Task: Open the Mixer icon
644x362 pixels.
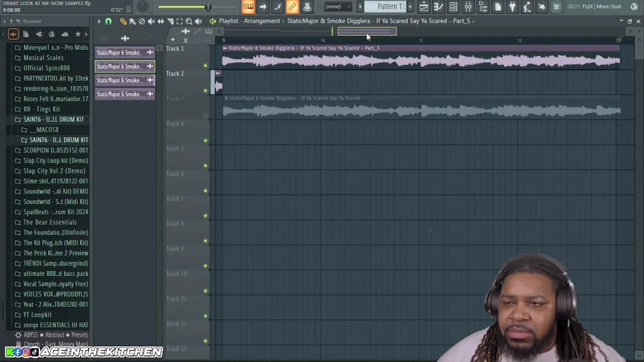Action: point(468,7)
